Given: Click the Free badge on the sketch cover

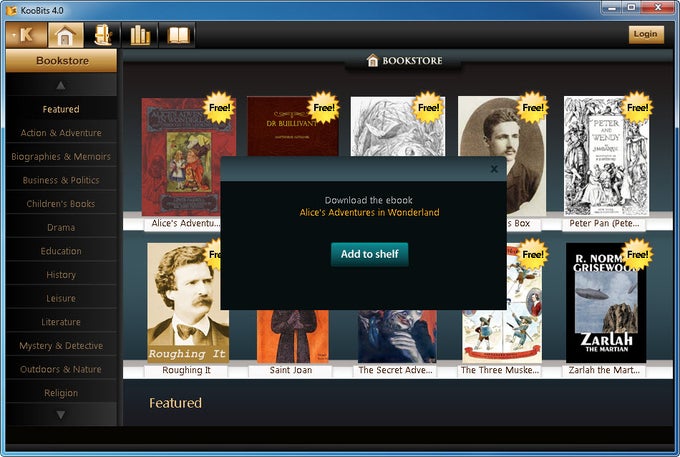Looking at the screenshot, I should tap(428, 108).
